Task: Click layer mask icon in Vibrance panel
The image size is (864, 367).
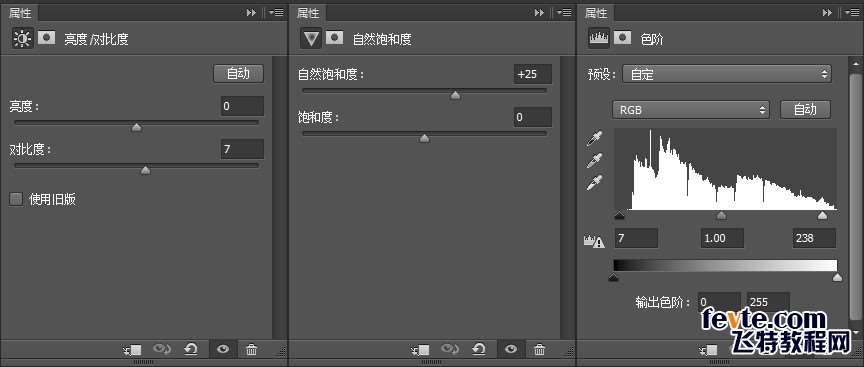Action: pyautogui.click(x=335, y=37)
